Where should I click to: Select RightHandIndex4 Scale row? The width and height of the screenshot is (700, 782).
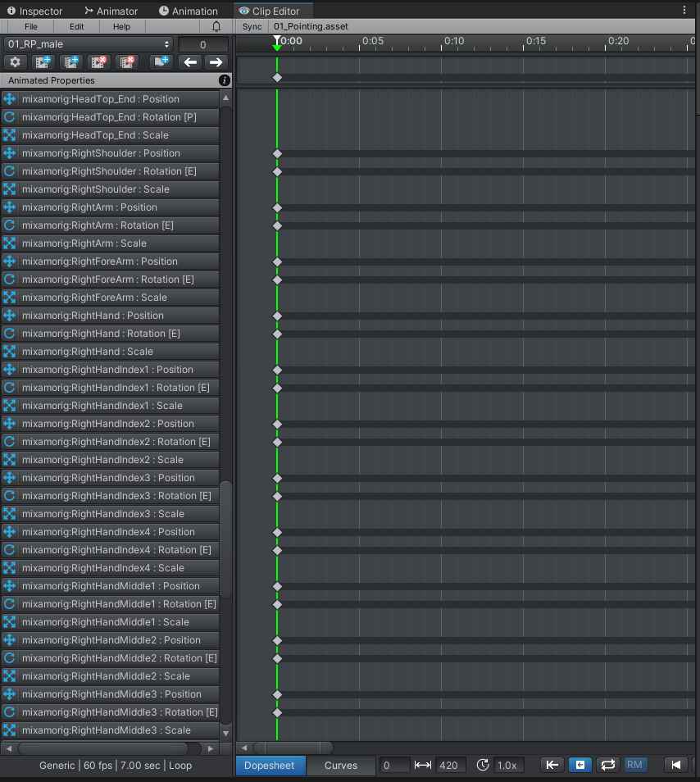tap(110, 568)
